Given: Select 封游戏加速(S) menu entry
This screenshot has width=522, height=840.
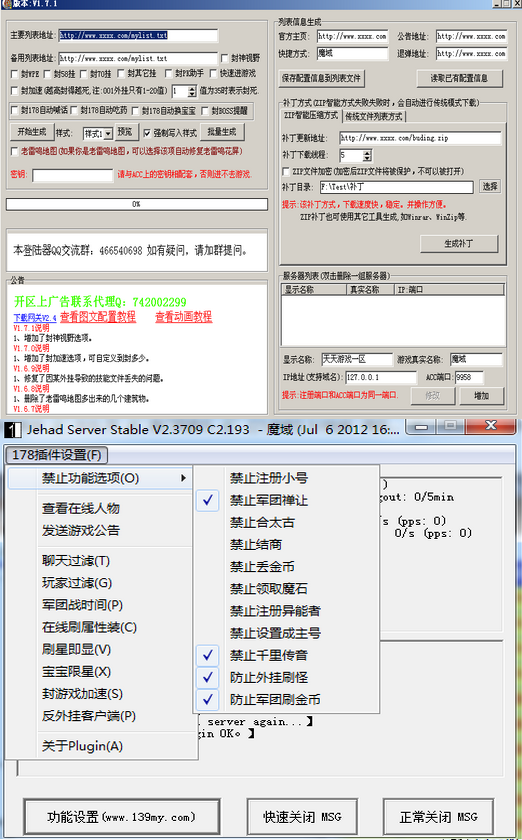Looking at the screenshot, I should click(83, 694).
